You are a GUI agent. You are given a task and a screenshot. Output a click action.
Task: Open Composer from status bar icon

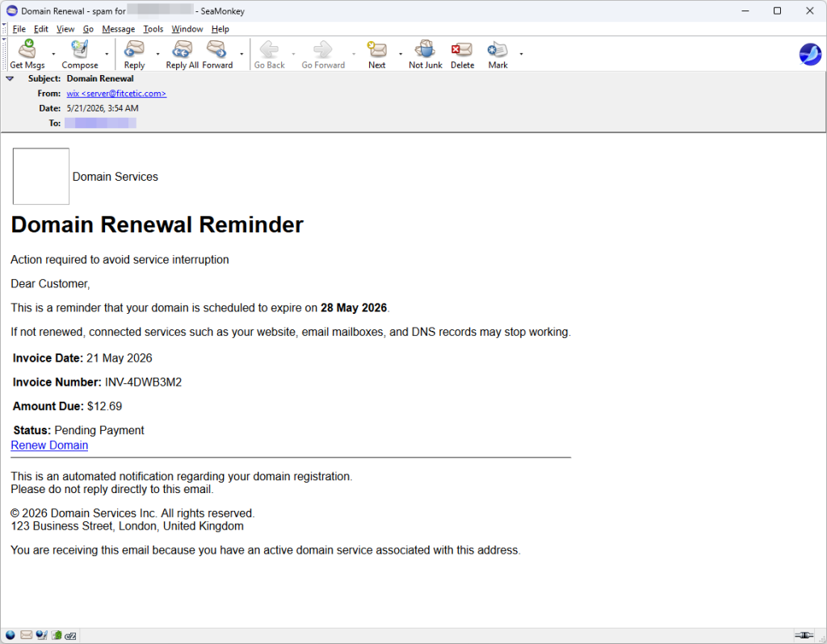[42, 635]
